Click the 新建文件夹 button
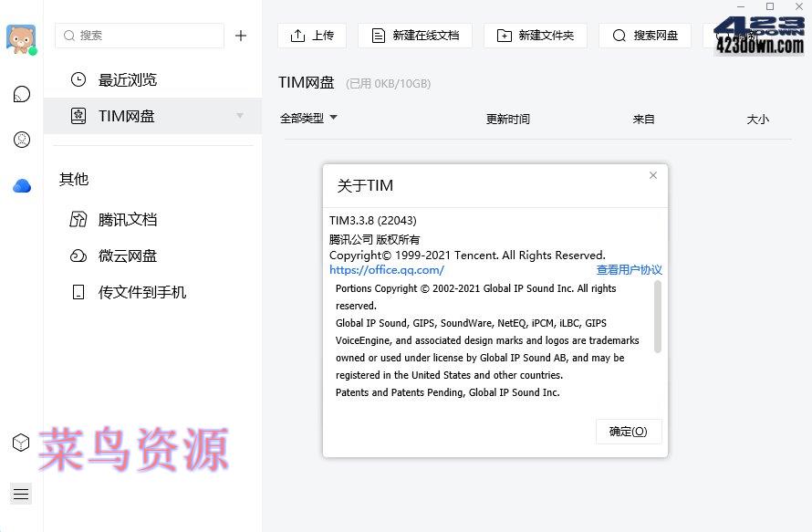This screenshot has height=532, width=812. click(535, 36)
